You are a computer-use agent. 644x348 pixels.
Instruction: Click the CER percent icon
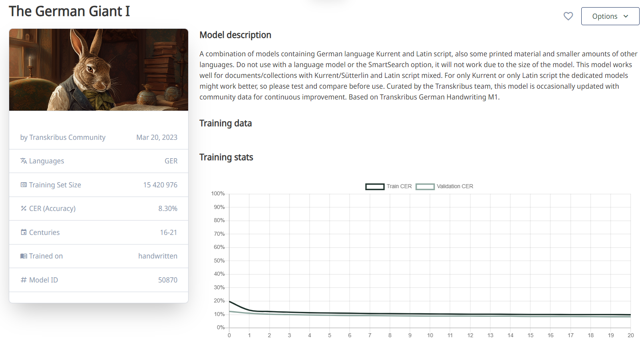(24, 209)
